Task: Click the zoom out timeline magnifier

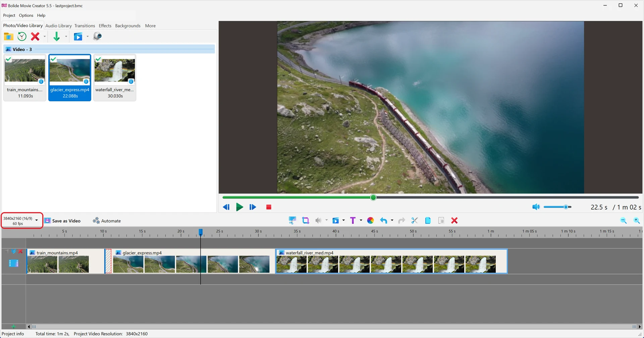Action: (x=624, y=220)
